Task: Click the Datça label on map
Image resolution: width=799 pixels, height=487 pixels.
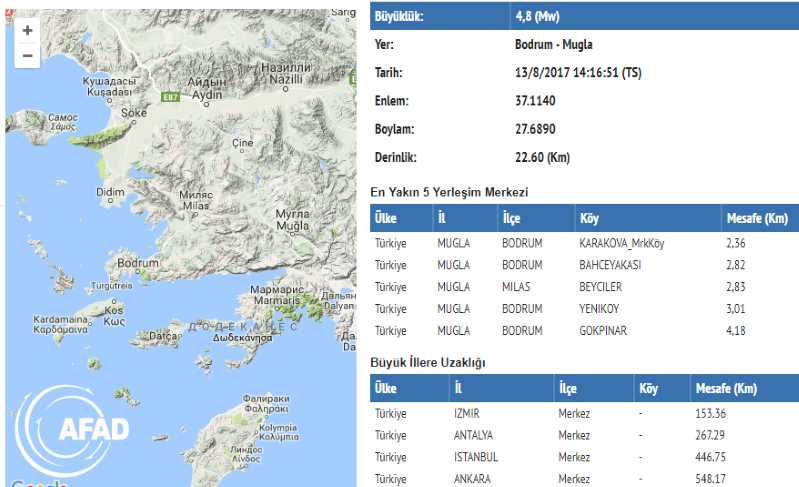Action: 166,335
